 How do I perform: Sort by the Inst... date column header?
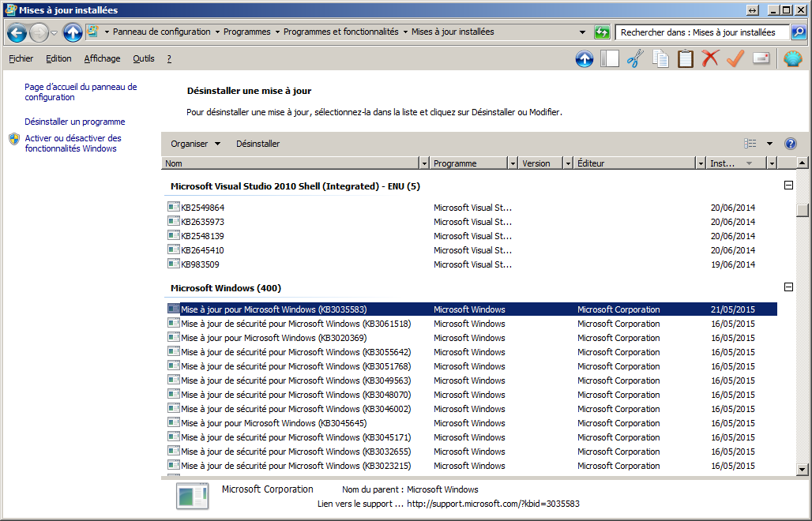click(736, 163)
